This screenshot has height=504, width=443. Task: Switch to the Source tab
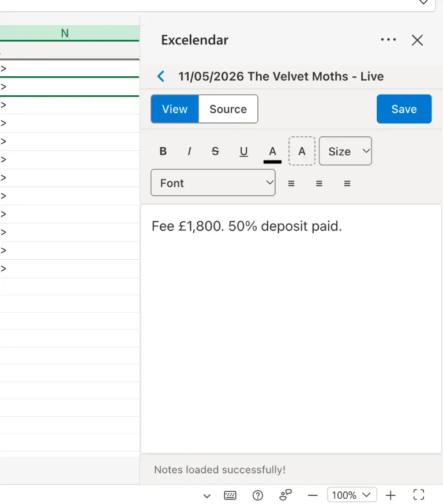[x=228, y=109]
